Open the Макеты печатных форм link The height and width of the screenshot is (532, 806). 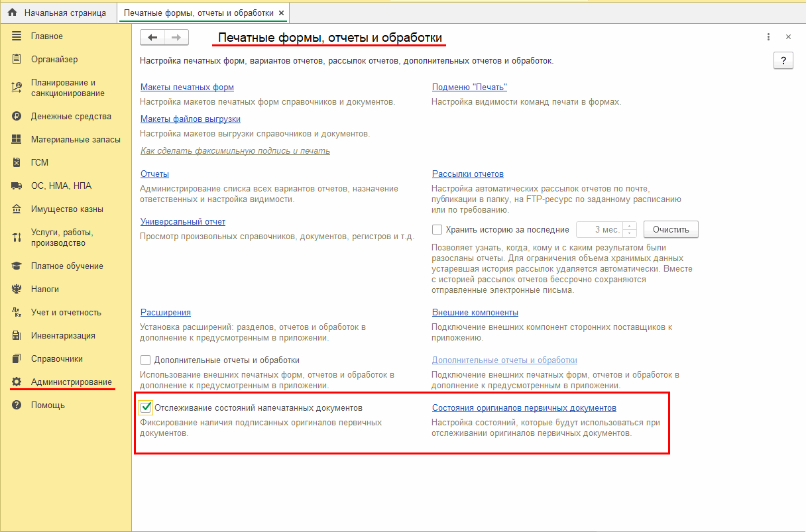[187, 87]
